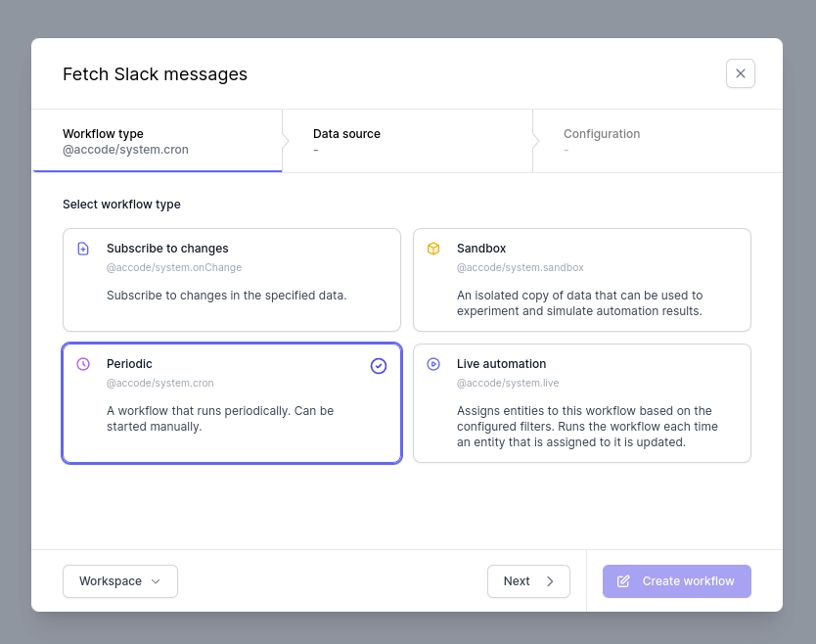This screenshot has height=644, width=816.
Task: Pick the Live automation workflow type card
Action: point(582,403)
